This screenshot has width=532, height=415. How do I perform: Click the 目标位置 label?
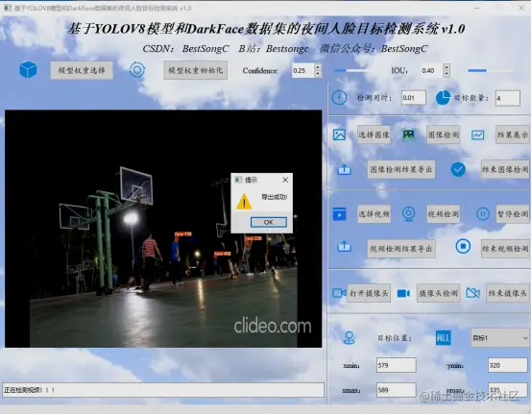[x=395, y=338]
